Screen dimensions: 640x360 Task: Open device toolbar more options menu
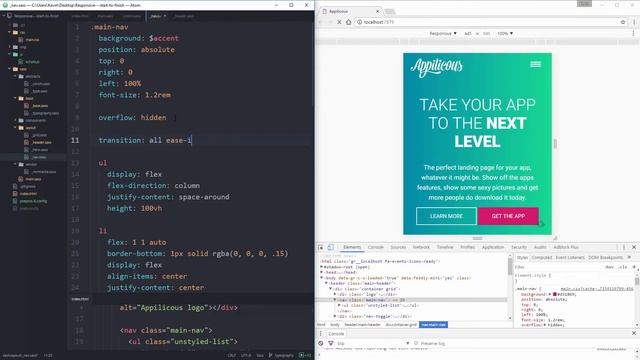[633, 33]
